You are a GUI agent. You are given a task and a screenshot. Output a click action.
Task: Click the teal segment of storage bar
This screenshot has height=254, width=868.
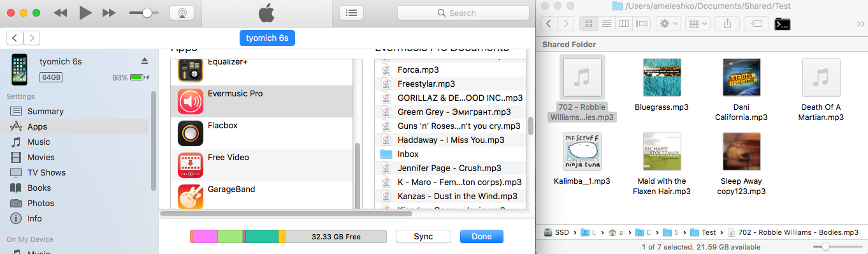tap(262, 237)
